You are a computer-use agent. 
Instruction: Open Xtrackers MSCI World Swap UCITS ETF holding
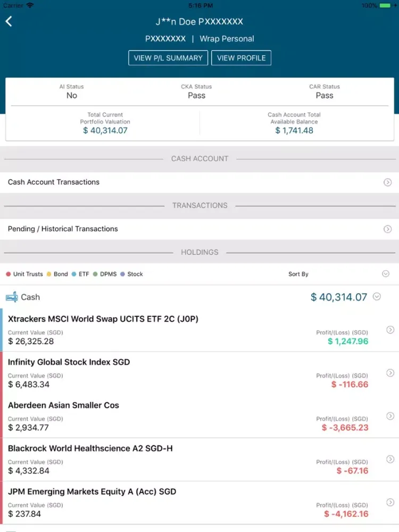[199, 330]
